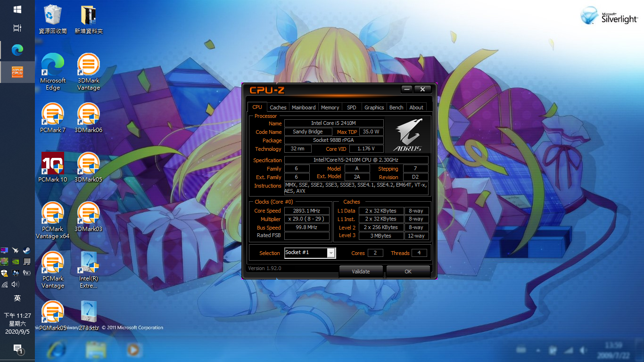
Task: Click the Level 3 cache value 3 MBytes
Action: 381,236
